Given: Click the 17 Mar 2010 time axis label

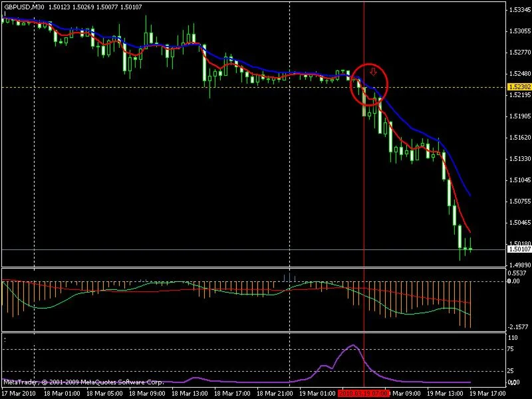Looking at the screenshot, I should 19,394.
